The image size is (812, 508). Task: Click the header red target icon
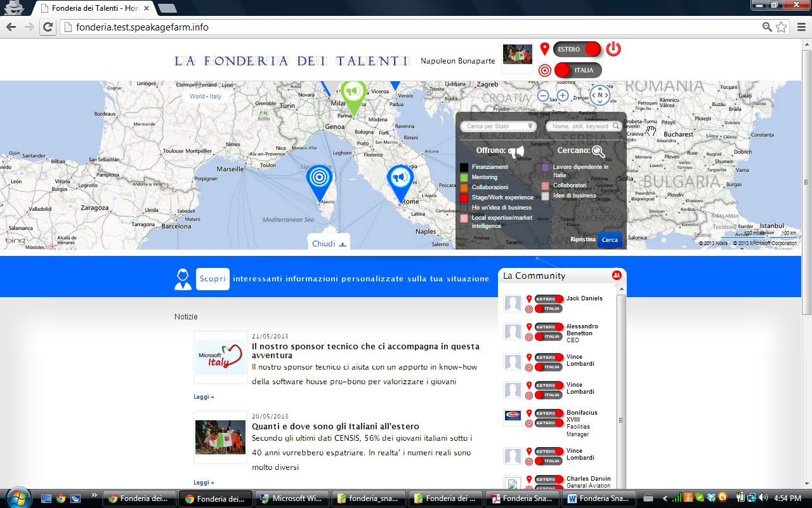(x=544, y=70)
